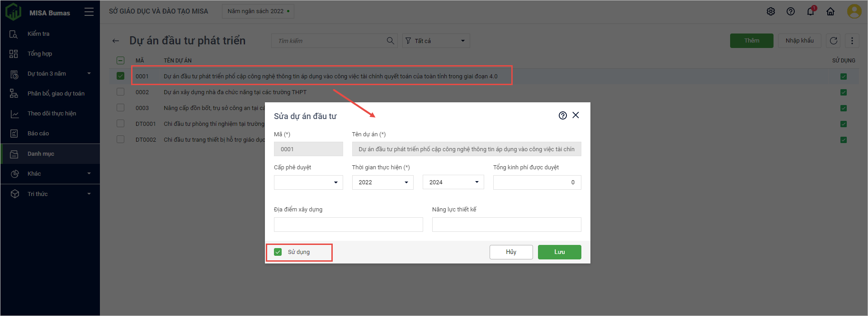Toggle the hamburger sidebar menu icon
Viewport: 868px width, 316px height.
coord(89,12)
